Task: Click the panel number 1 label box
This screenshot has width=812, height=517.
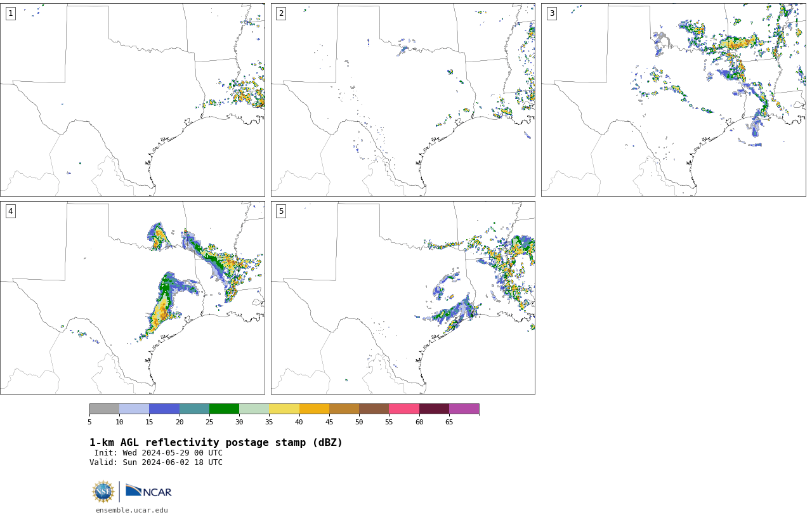Action: (x=10, y=13)
